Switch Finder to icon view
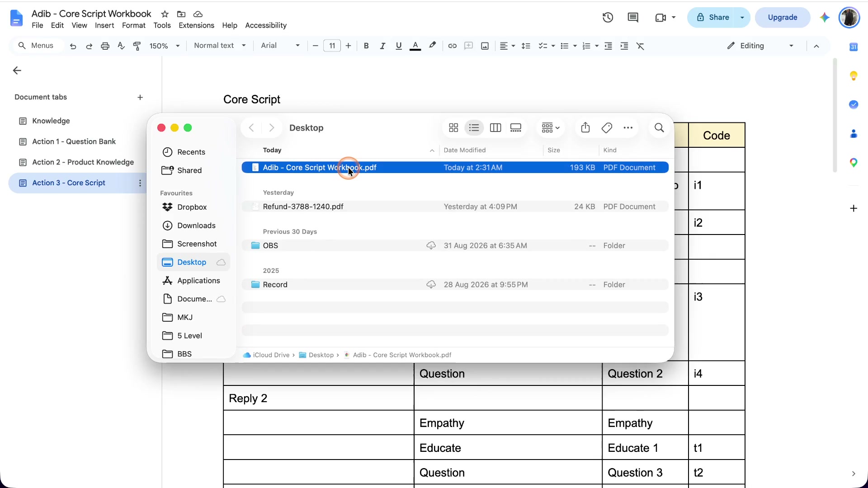Screen dimensions: 868x488 pos(453,128)
